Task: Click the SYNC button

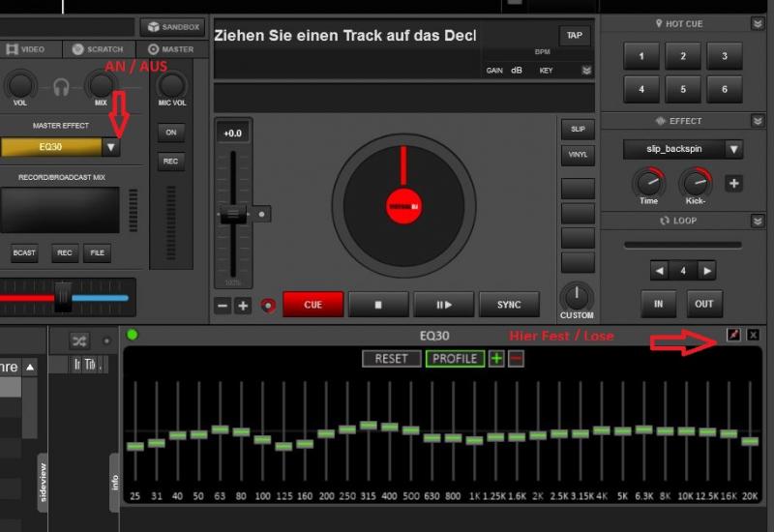Action: coord(509,305)
